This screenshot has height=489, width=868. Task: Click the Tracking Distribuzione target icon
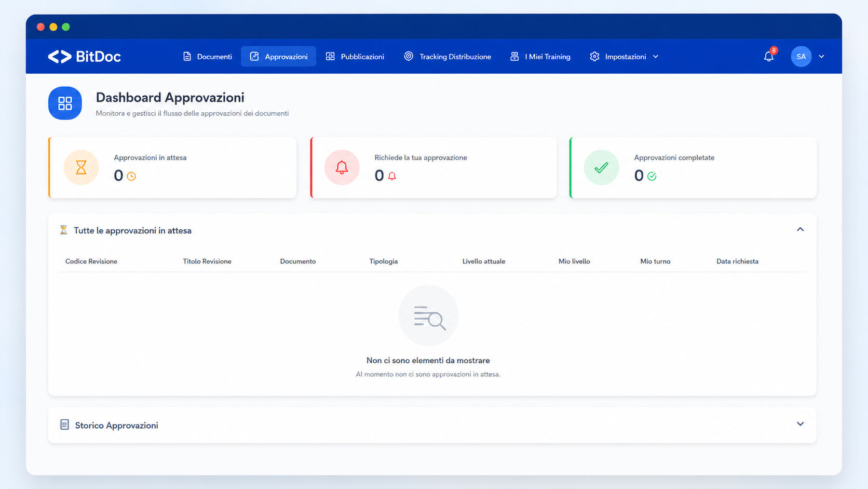(x=409, y=56)
